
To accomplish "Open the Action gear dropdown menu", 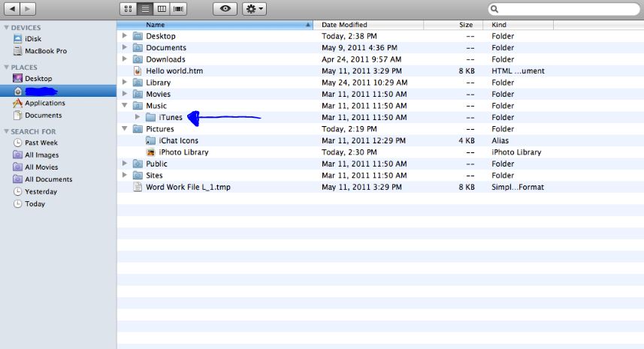I will tap(255, 9).
